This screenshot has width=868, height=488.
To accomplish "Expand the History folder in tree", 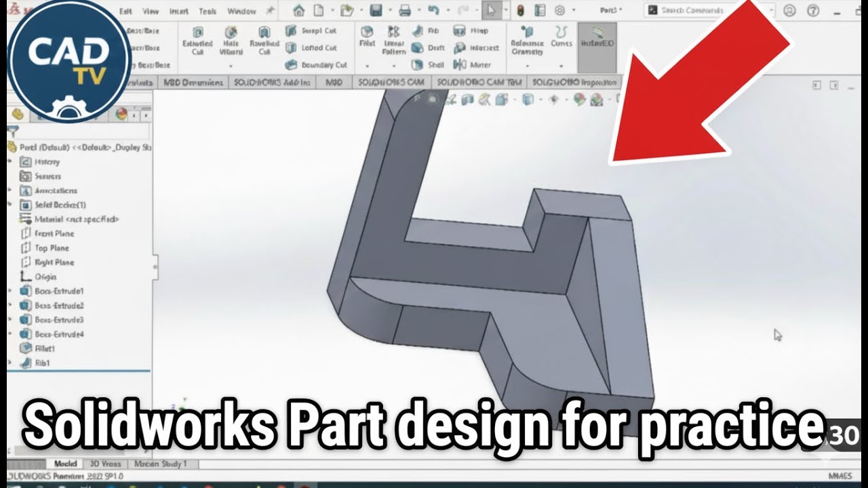I will tap(10, 161).
